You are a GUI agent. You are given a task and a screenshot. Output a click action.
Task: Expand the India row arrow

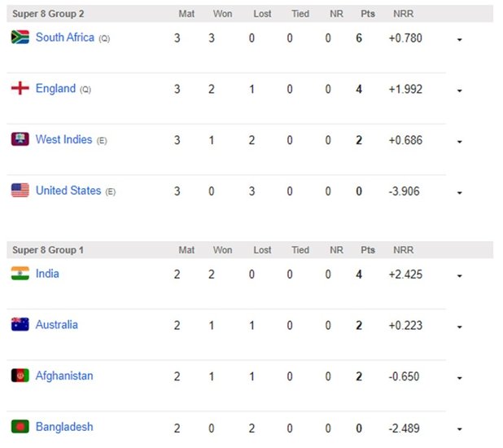(460, 275)
